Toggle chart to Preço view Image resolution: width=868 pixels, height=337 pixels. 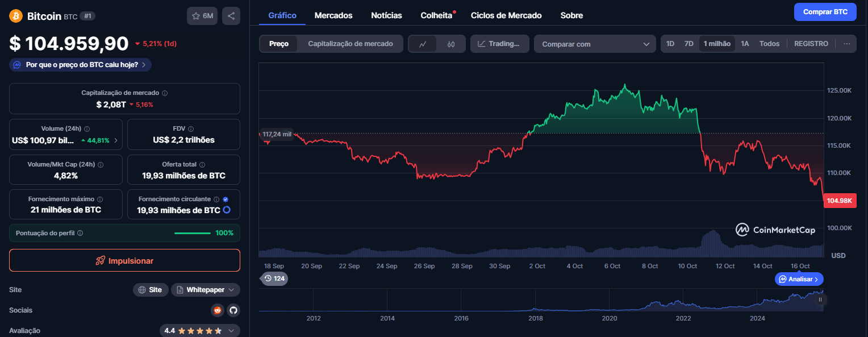click(x=279, y=44)
